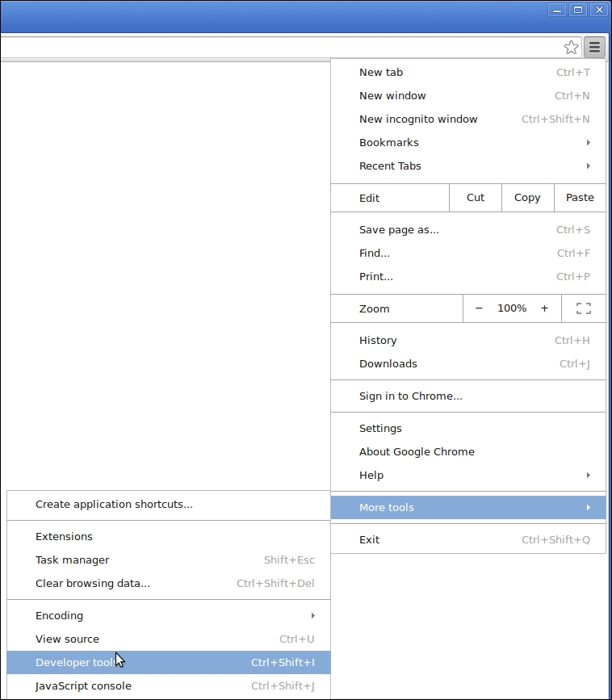The width and height of the screenshot is (612, 700).
Task: Expand the Help submenu
Action: (x=468, y=476)
